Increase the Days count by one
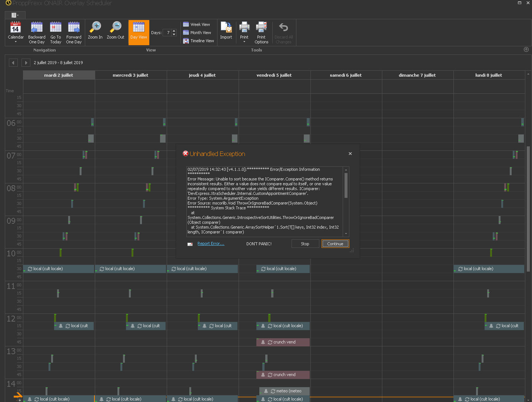Image resolution: width=532 pixels, height=402 pixels. coord(174,31)
